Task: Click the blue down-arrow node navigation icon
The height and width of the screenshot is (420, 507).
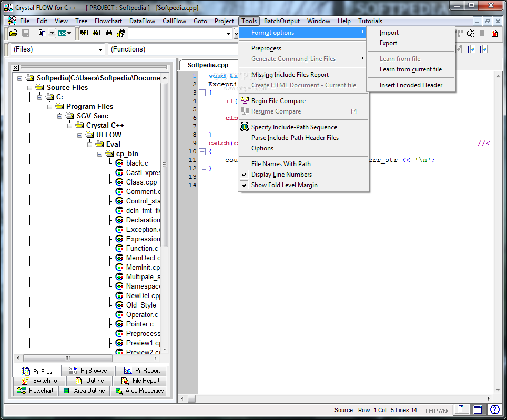Action: click(483, 49)
